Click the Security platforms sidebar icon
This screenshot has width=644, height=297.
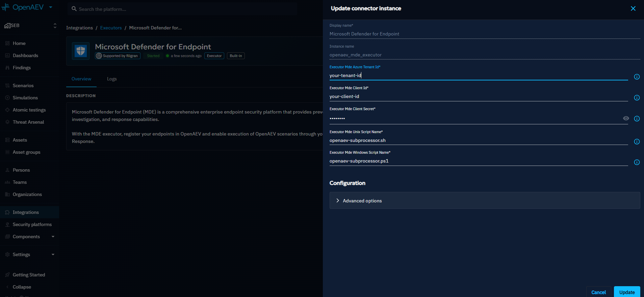(x=7, y=224)
